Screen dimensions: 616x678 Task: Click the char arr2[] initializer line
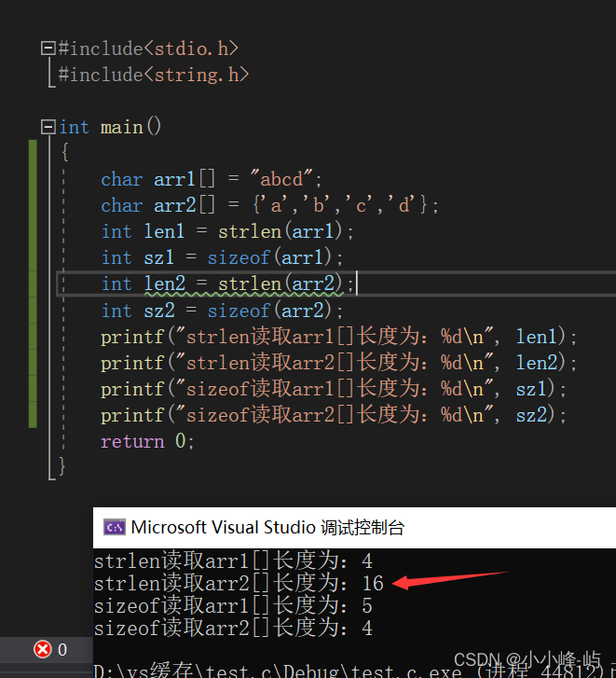point(270,205)
